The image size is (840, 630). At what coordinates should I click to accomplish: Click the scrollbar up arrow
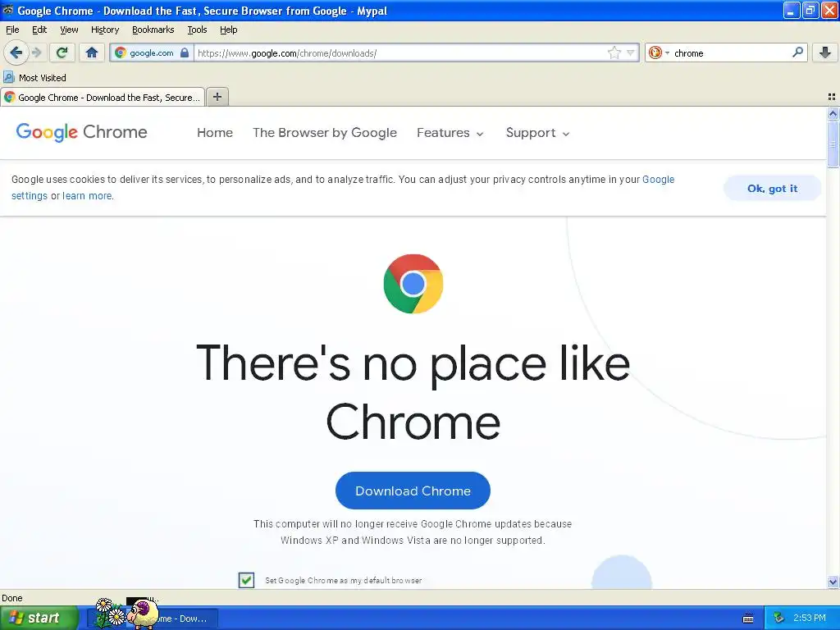point(833,113)
